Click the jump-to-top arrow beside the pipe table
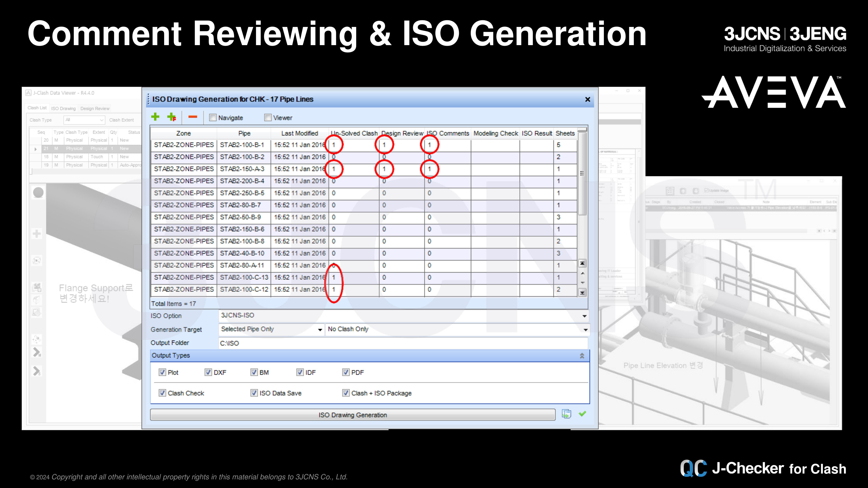Viewport: 868px width, 488px height. tap(582, 263)
